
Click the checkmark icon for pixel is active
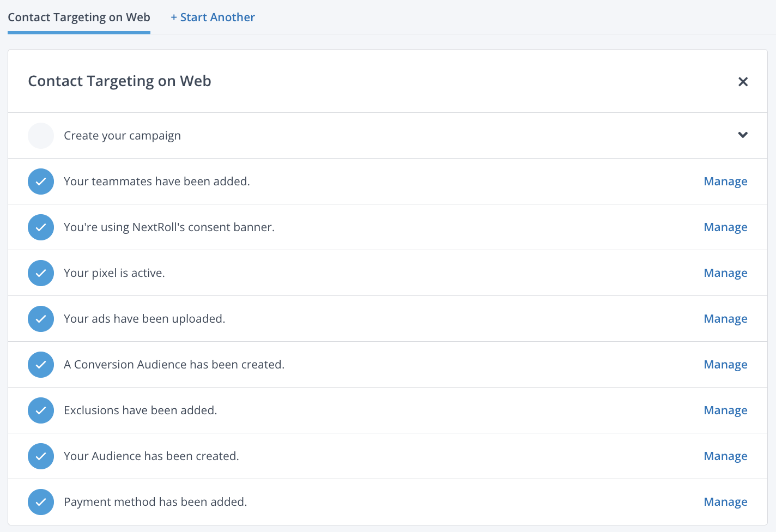41,273
